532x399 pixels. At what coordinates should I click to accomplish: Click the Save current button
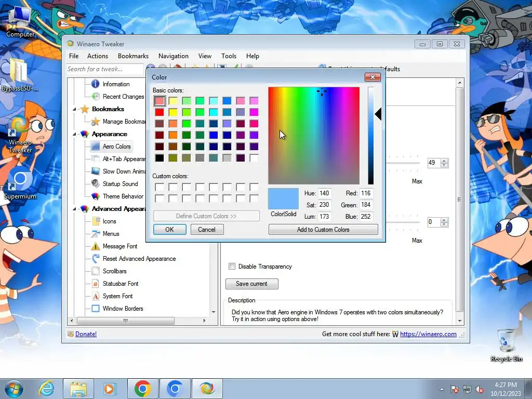pyautogui.click(x=252, y=284)
